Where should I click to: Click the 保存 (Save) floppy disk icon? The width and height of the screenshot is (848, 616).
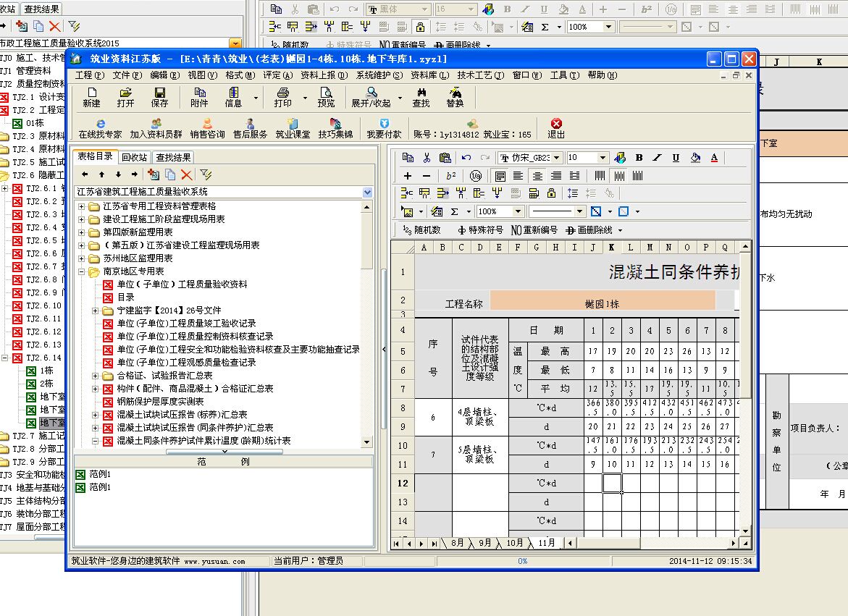tap(159, 97)
